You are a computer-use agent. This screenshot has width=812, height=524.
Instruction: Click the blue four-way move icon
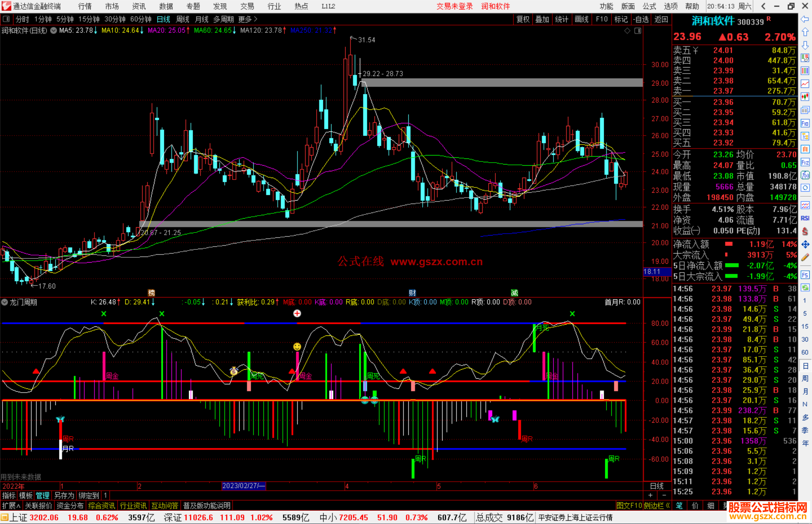coord(805,245)
